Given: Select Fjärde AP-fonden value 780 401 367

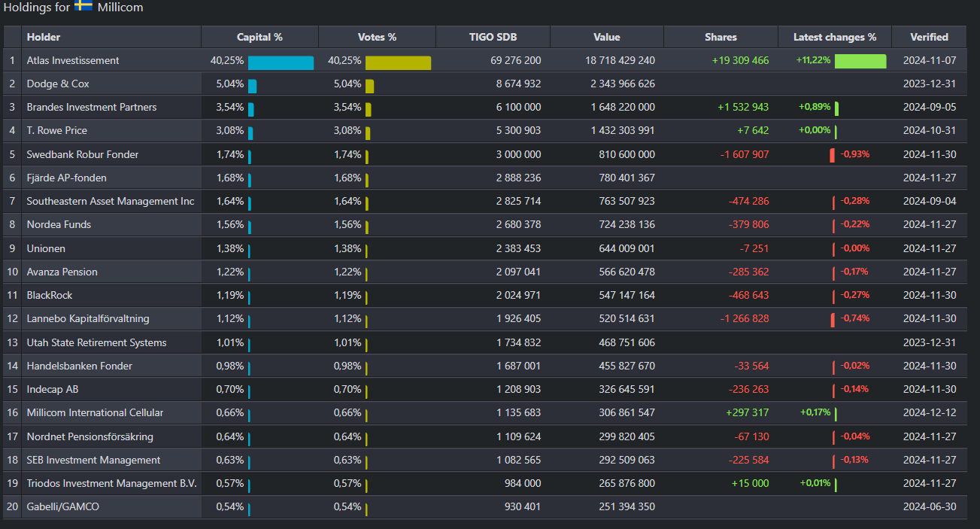Looking at the screenshot, I should pyautogui.click(x=627, y=178).
